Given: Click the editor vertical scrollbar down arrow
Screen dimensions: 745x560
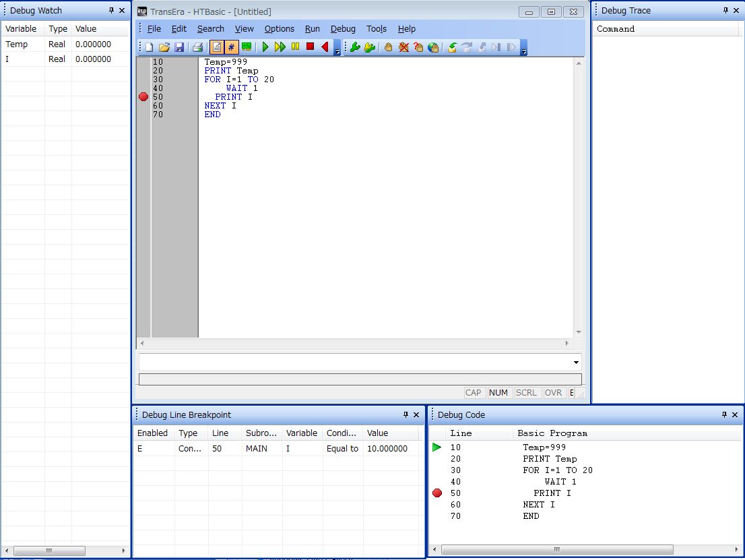Looking at the screenshot, I should pos(579,332).
